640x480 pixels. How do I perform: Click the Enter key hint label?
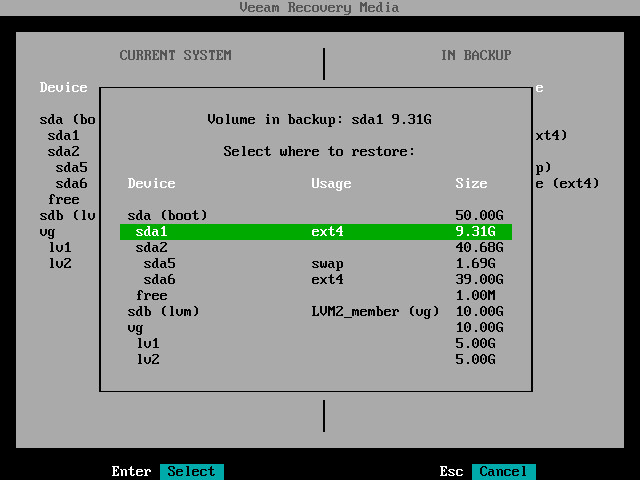pyautogui.click(x=131, y=471)
